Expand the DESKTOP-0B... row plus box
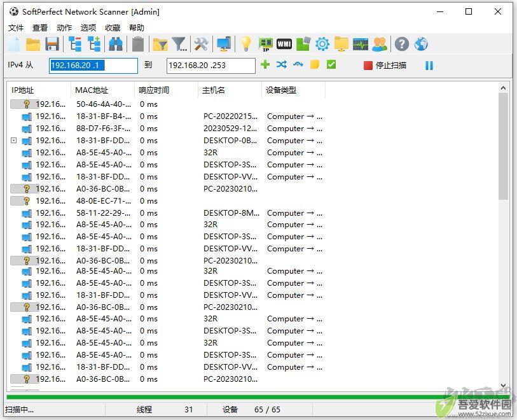Screen dimensions: 517x420 pos(13,140)
